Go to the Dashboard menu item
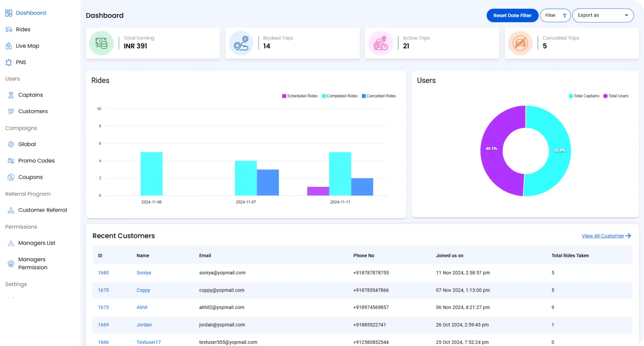644x346 pixels. coord(31,13)
